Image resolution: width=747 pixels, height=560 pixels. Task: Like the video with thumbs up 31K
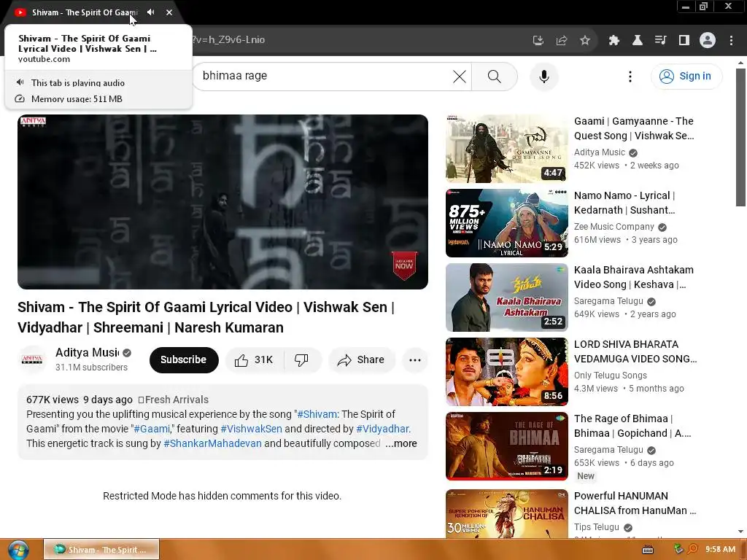click(255, 360)
